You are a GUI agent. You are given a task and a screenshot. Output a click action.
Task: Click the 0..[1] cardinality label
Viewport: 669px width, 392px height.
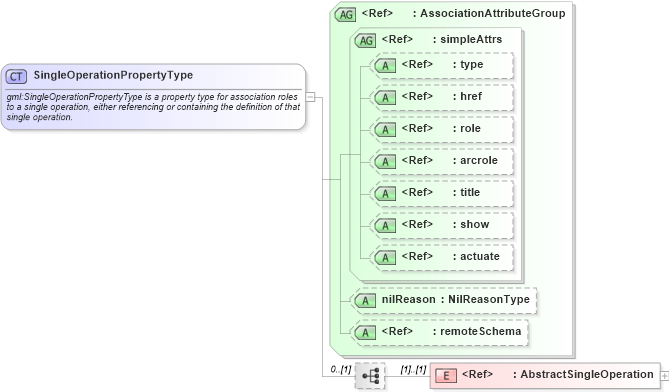[x=340, y=369]
